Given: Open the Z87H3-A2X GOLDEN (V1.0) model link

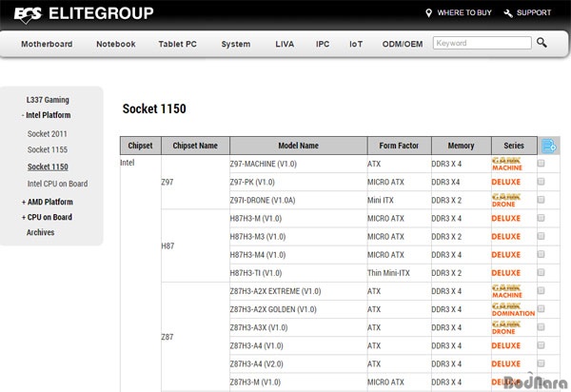Looking at the screenshot, I should [x=273, y=310].
